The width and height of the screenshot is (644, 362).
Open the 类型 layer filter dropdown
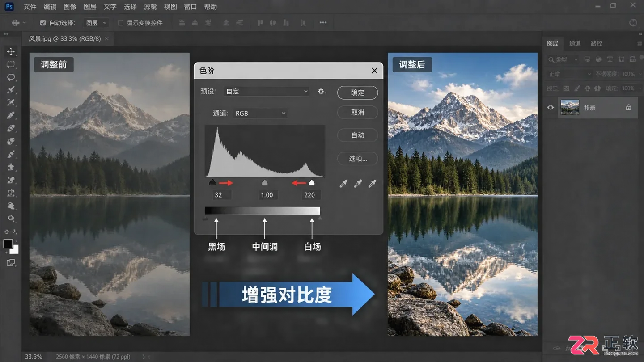[x=563, y=59]
